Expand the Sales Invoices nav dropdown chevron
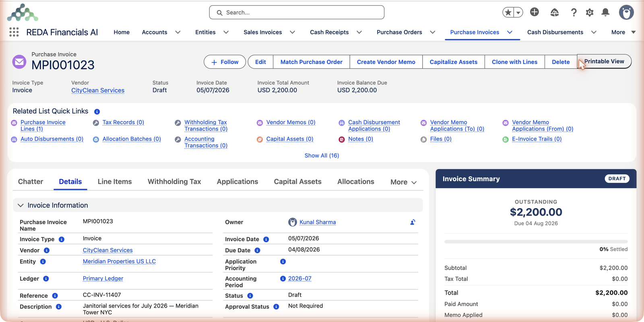This screenshot has width=644, height=322. click(x=292, y=32)
